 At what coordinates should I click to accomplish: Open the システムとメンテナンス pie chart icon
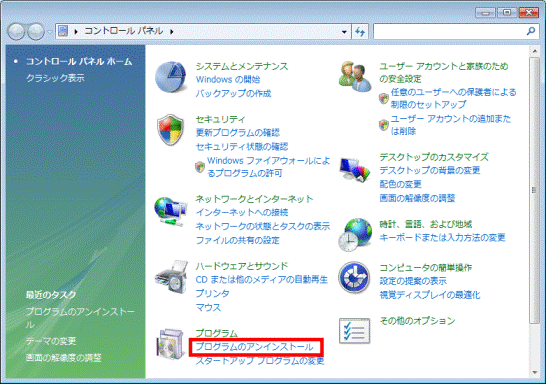point(170,77)
